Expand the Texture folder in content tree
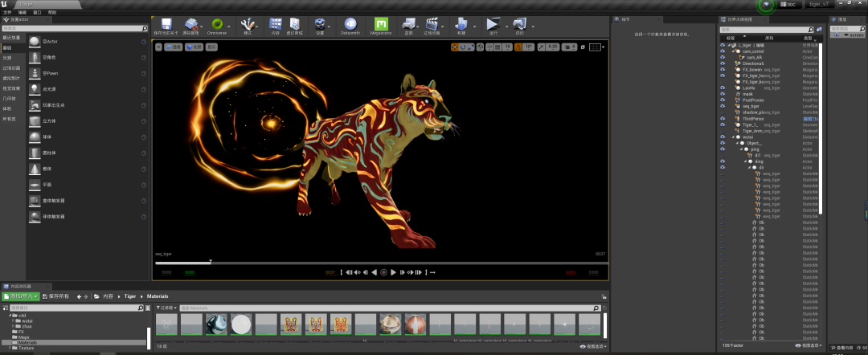This screenshot has height=355, width=868. [x=8, y=348]
